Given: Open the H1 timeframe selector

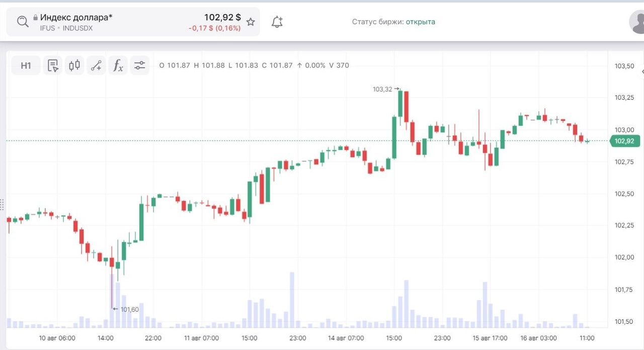Looking at the screenshot, I should click(26, 65).
